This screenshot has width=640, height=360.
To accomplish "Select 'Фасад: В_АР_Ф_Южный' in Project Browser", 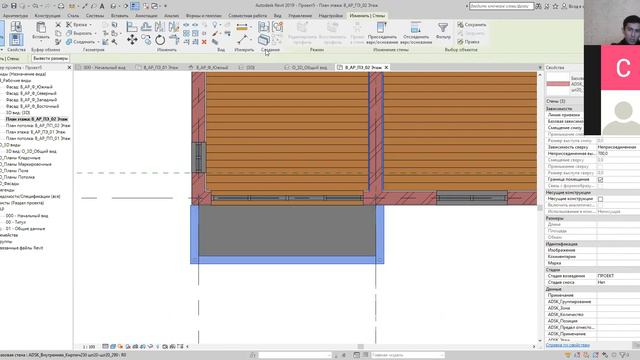I will [29, 87].
